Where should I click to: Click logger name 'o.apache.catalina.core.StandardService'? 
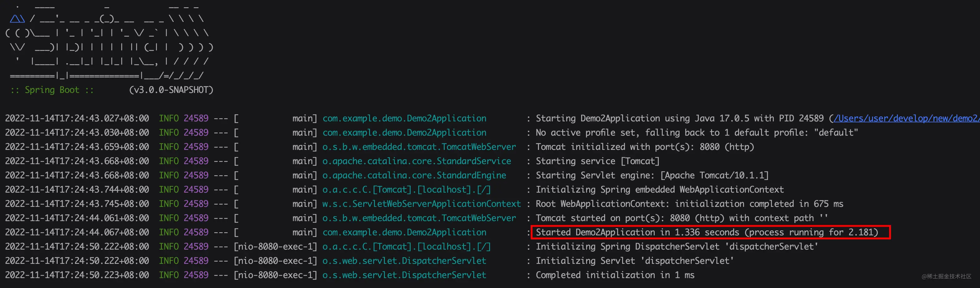point(416,161)
